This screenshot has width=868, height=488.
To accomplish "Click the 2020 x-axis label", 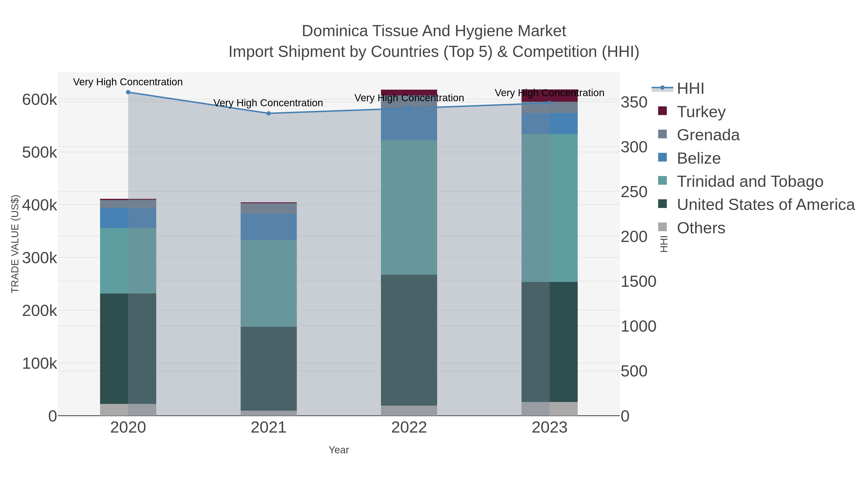I will pos(128,428).
